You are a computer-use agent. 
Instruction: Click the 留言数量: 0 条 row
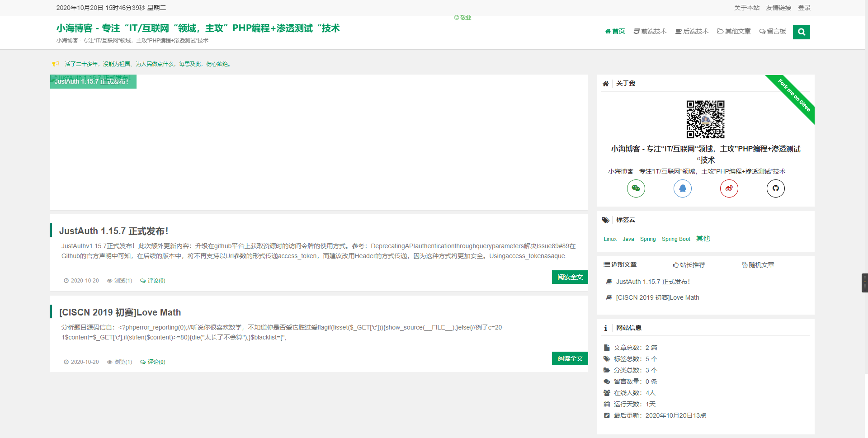pos(631,381)
